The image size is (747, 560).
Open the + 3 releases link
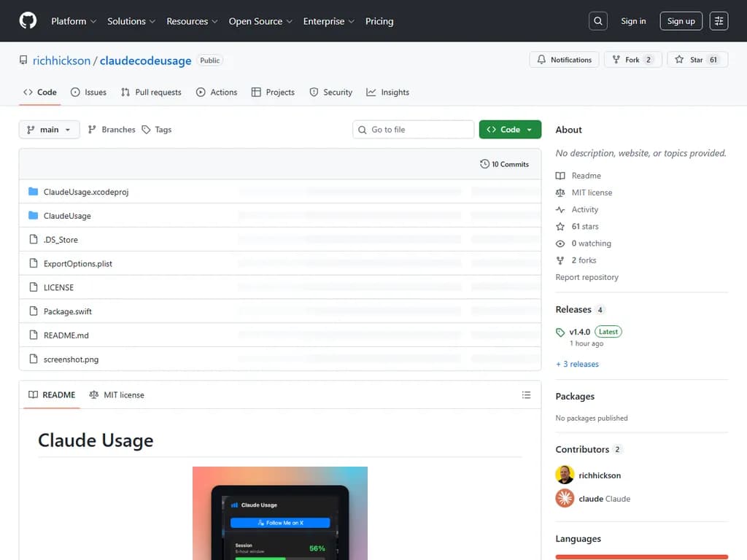pos(577,364)
